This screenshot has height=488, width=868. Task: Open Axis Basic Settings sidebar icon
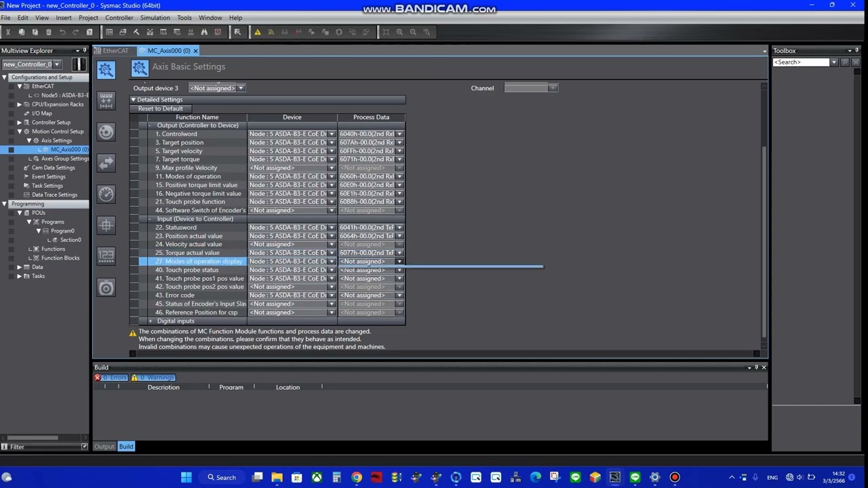106,70
